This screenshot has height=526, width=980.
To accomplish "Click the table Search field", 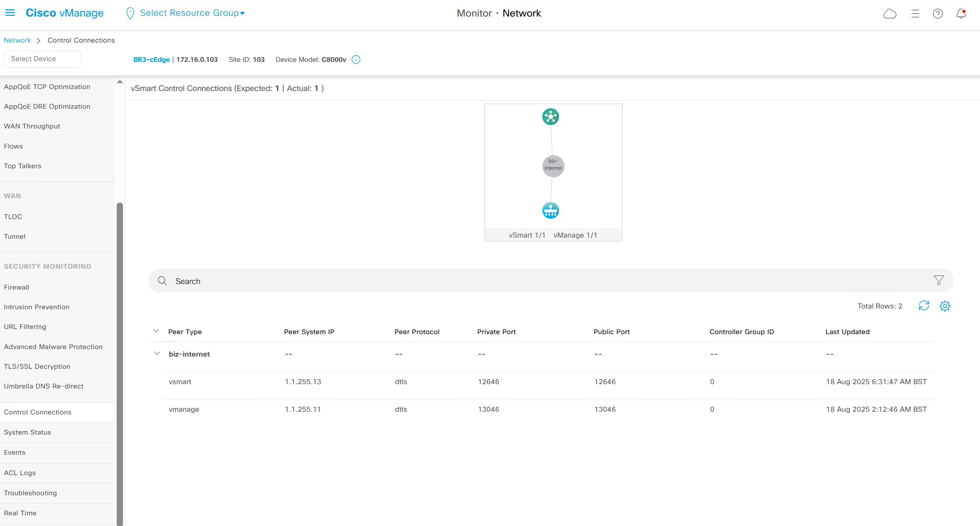I will 473,281.
